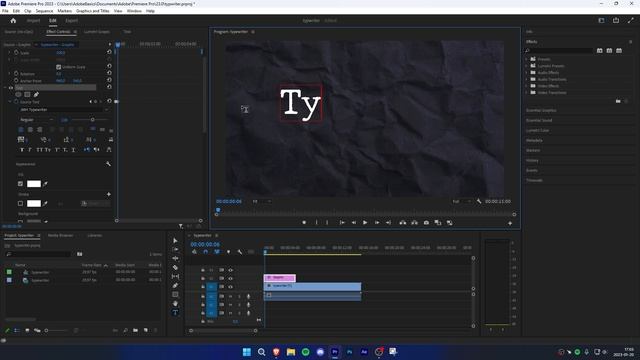The width and height of the screenshot is (640, 360).
Task: Expand the Video Transitions folder
Action: [x=527, y=93]
